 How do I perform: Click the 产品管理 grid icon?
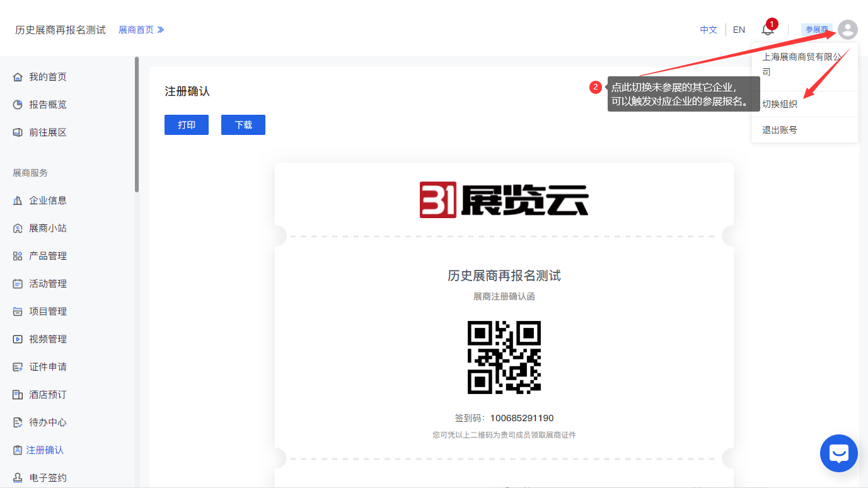18,256
